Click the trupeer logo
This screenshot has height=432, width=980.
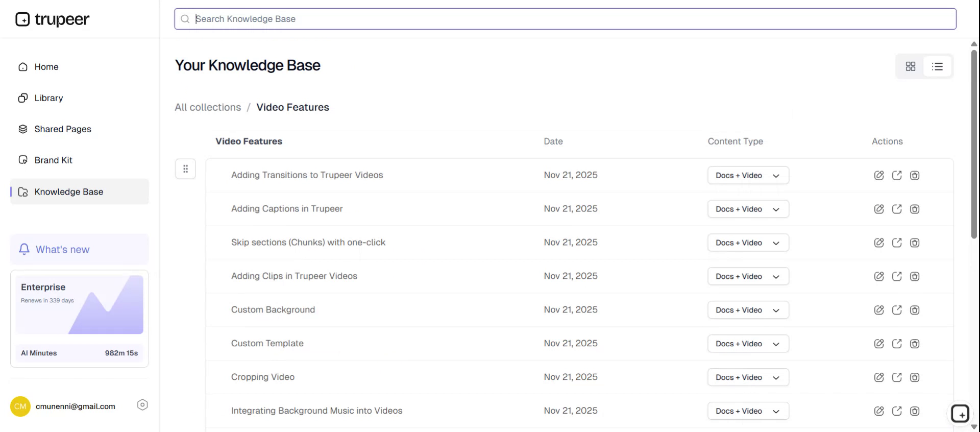tap(53, 19)
